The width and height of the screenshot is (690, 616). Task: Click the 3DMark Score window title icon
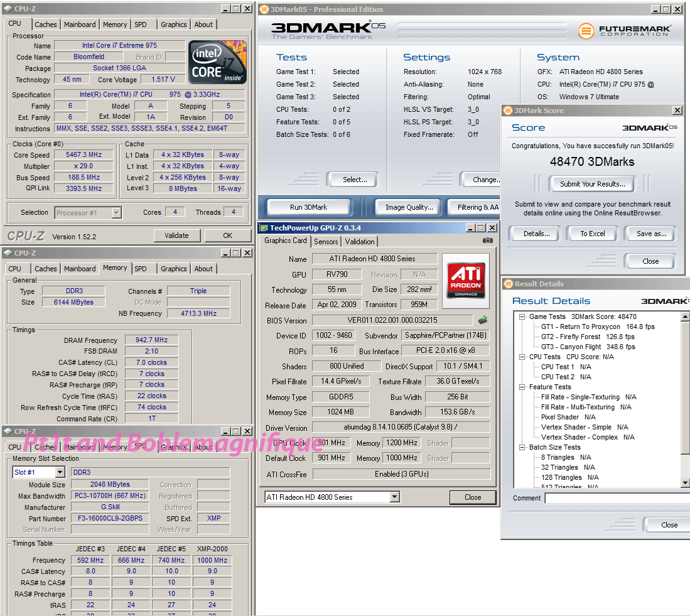point(508,111)
